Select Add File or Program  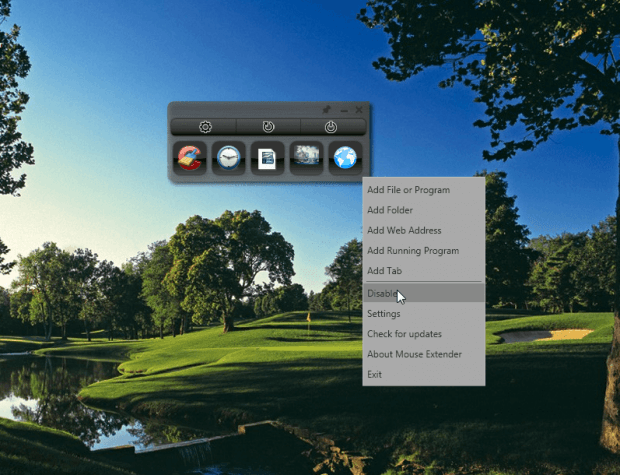(423, 190)
